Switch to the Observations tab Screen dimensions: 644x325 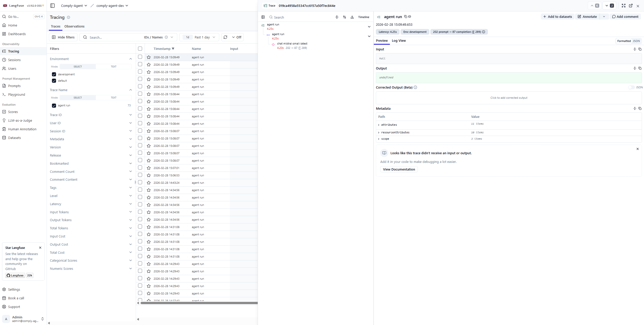(74, 26)
